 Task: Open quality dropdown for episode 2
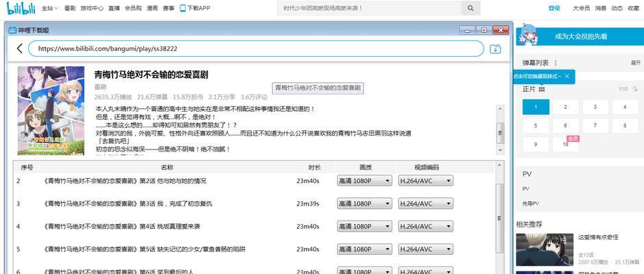pyautogui.click(x=364, y=180)
